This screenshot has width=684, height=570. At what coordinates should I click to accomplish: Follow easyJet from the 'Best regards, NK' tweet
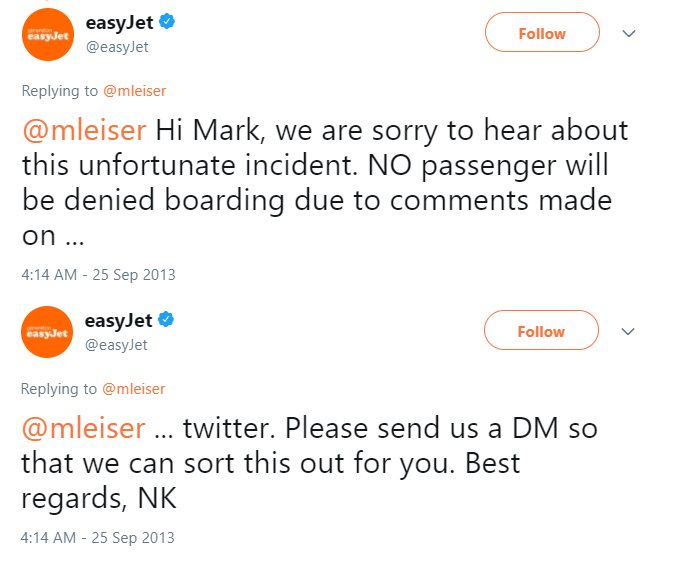542,331
